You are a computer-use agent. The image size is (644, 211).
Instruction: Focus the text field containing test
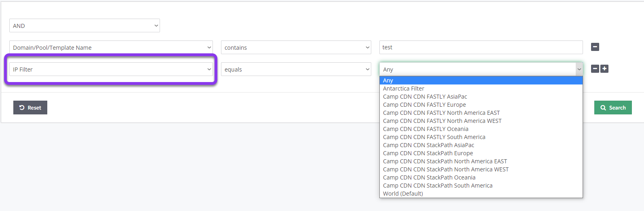[481, 47]
